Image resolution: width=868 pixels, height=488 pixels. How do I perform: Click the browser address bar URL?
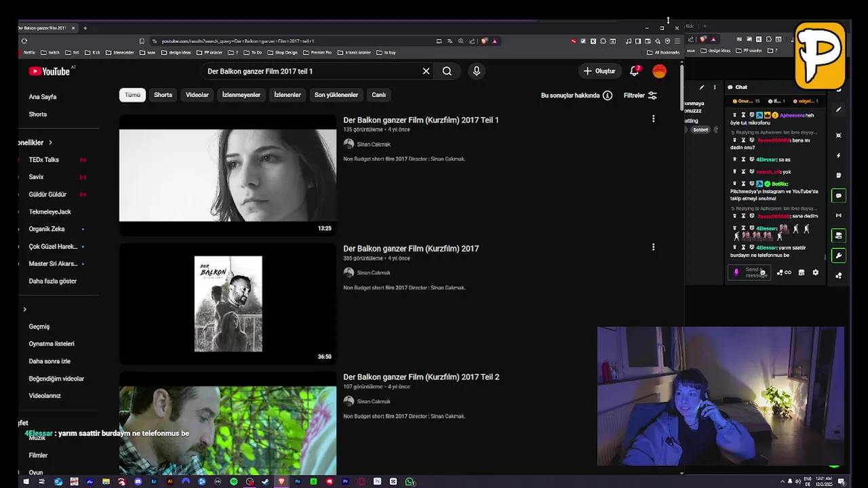(x=237, y=41)
